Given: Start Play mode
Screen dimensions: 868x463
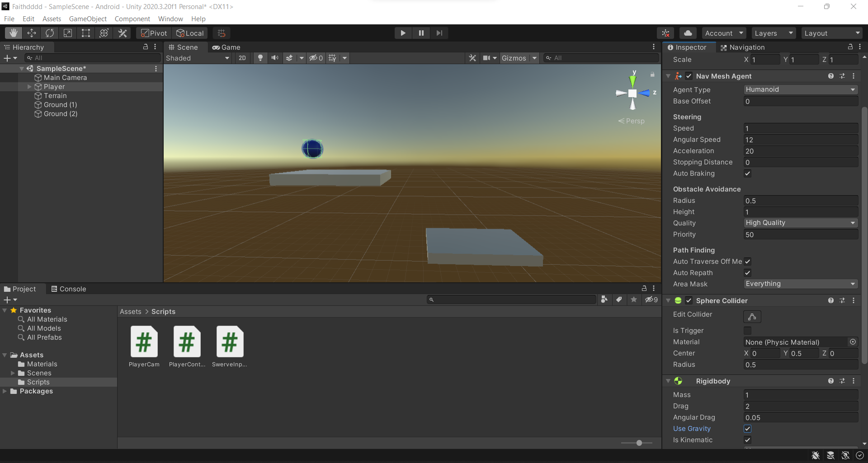Looking at the screenshot, I should point(403,33).
